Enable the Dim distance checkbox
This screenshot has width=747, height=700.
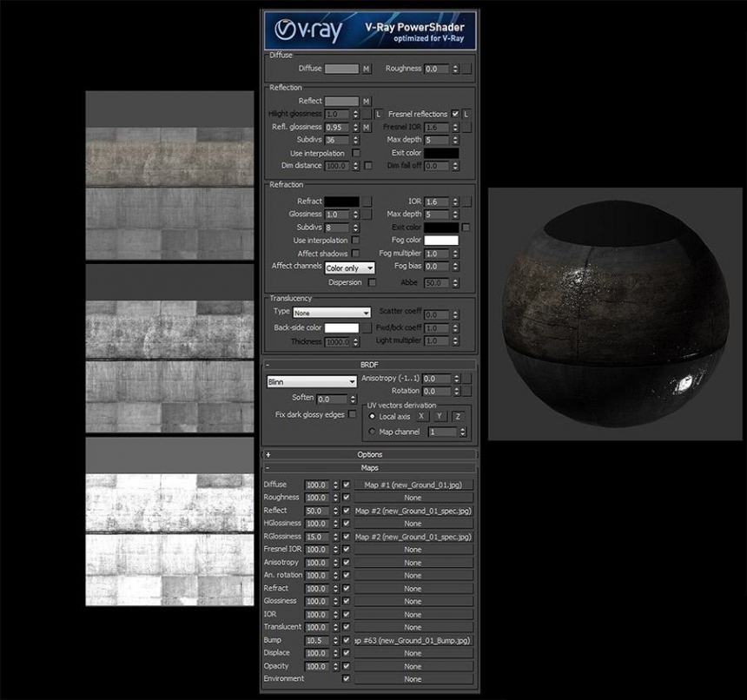point(367,165)
